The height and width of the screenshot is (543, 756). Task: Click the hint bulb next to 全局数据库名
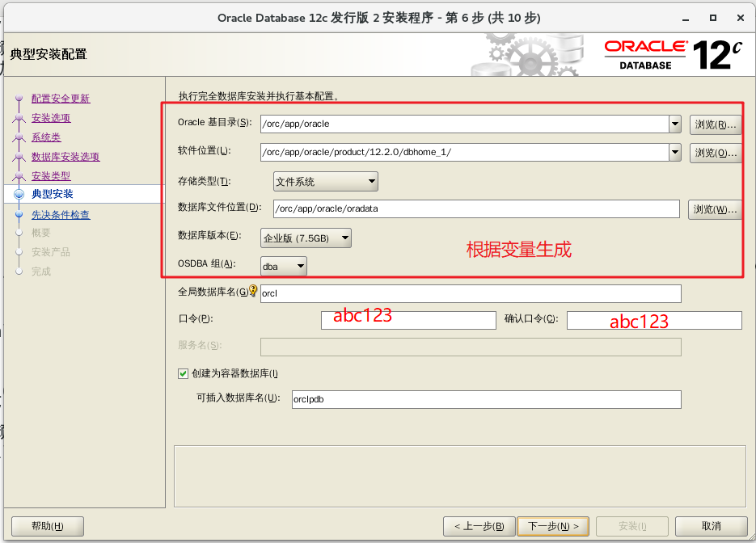tap(253, 290)
